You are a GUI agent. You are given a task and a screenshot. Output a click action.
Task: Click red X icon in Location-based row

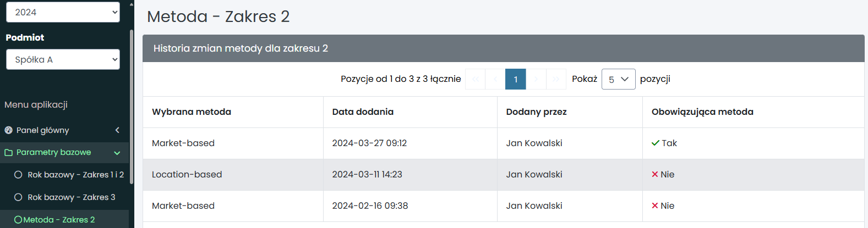point(655,174)
